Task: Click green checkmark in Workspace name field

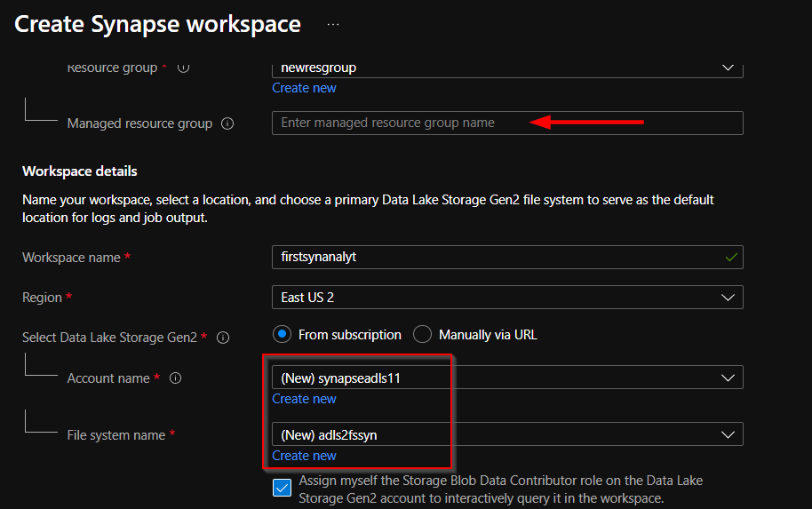Action: point(731,258)
